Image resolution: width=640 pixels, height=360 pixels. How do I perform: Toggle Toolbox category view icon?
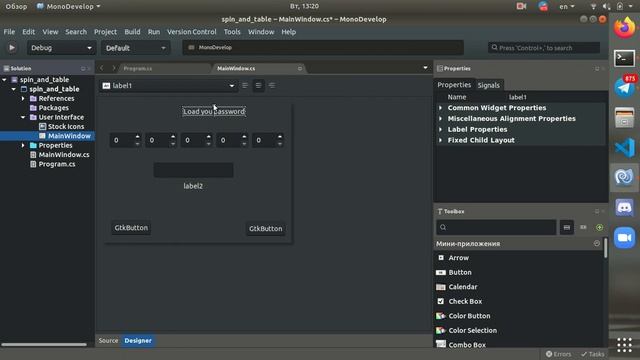567,227
